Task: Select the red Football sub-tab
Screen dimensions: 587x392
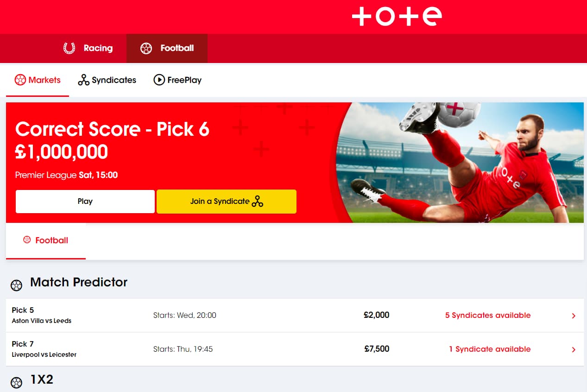Action: coord(46,240)
